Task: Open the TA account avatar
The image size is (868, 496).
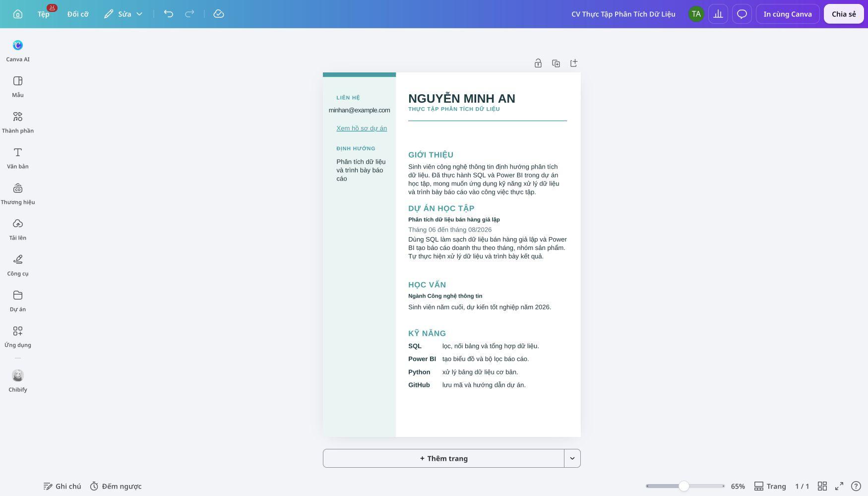Action: tap(696, 14)
